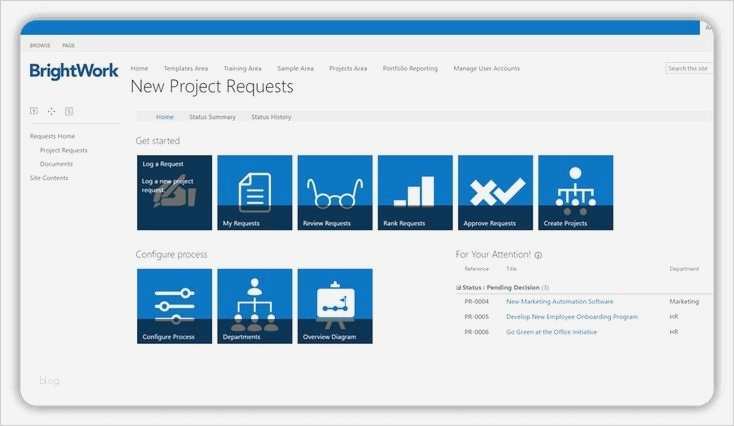The width and height of the screenshot is (734, 426).
Task: Open the Go Green at the Office Initiative request
Action: 551,332
